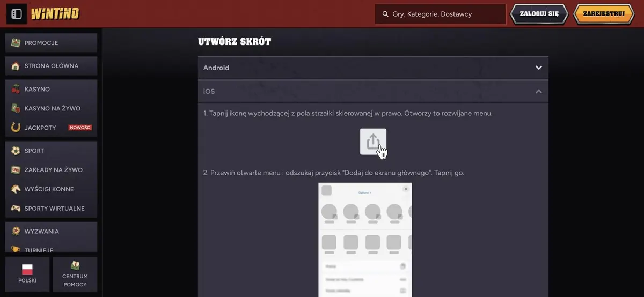Open Sporty wirtualne
This screenshot has width=644, height=297.
pos(52,209)
